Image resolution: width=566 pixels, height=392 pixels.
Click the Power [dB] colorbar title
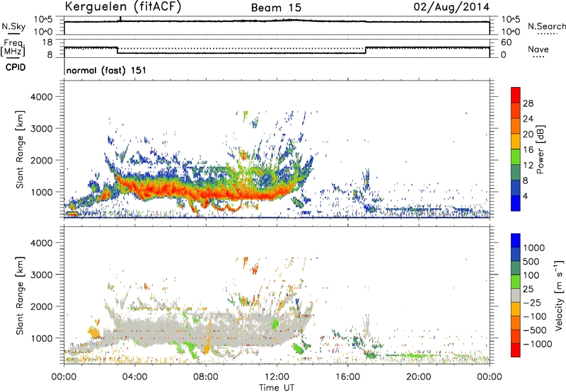click(540, 149)
